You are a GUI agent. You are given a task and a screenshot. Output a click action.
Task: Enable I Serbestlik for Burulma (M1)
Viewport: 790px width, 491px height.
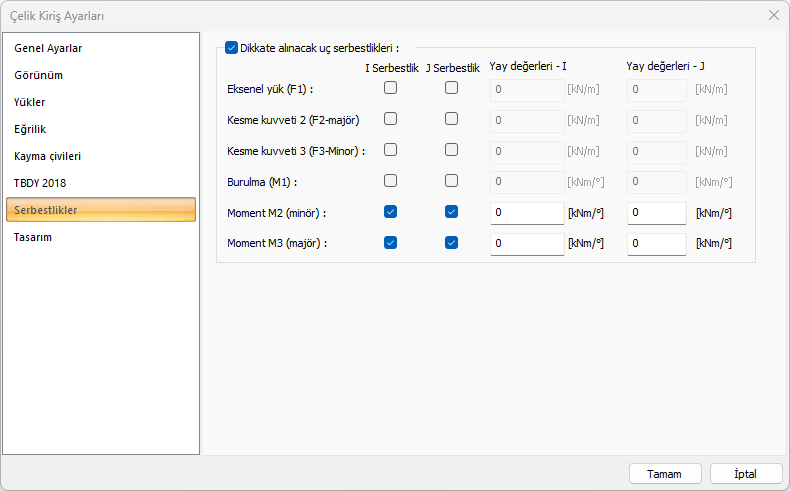[391, 181]
